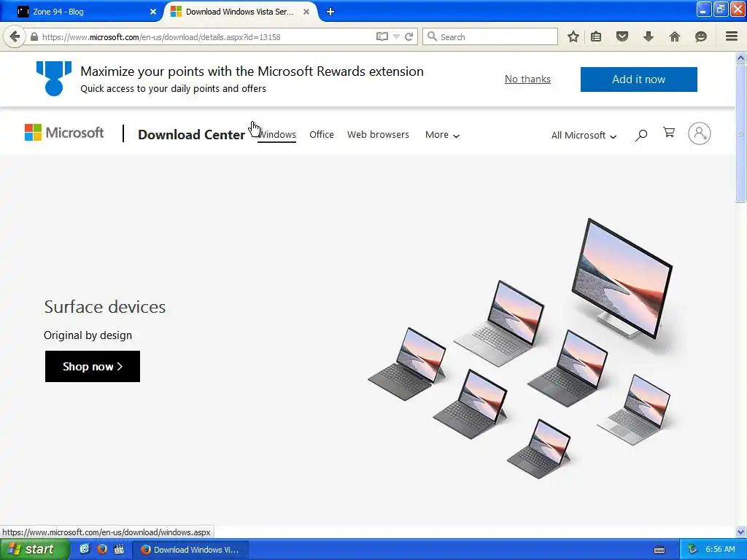Click the system tray network icon
Image resolution: width=747 pixels, height=560 pixels.
pos(692,549)
